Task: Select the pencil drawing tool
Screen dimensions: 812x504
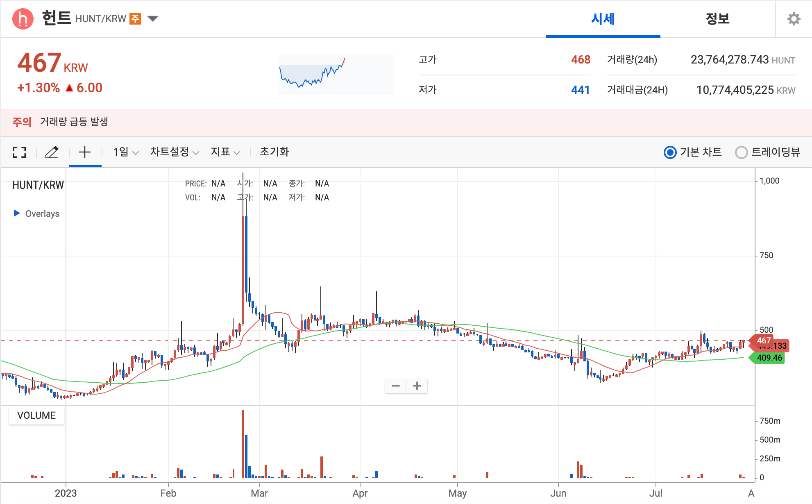Action: click(x=52, y=152)
